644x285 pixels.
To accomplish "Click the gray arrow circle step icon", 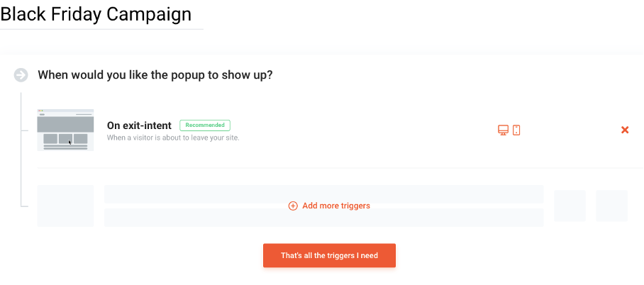I will (21, 75).
